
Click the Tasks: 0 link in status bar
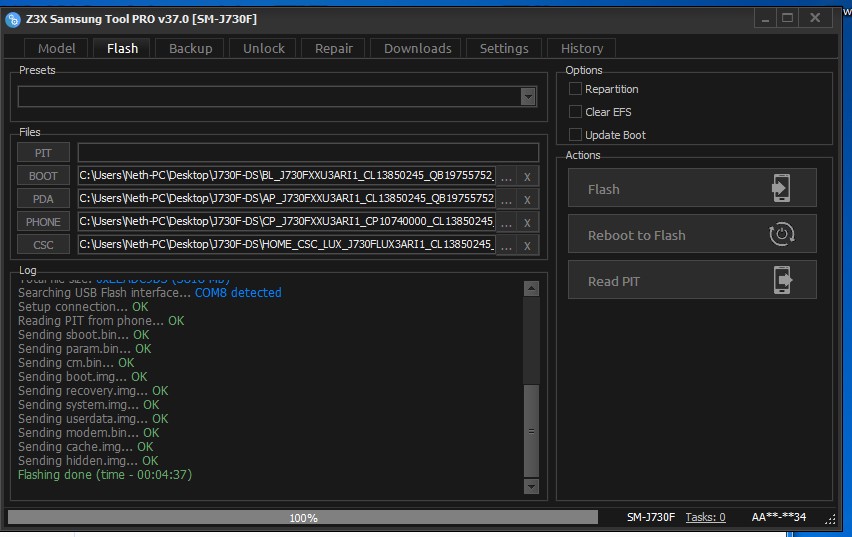point(705,517)
